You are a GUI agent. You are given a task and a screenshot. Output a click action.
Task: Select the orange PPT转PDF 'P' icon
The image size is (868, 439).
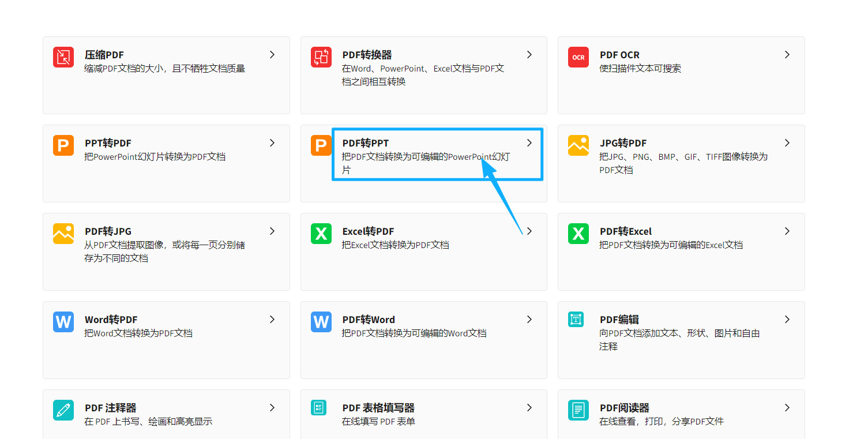[63, 145]
